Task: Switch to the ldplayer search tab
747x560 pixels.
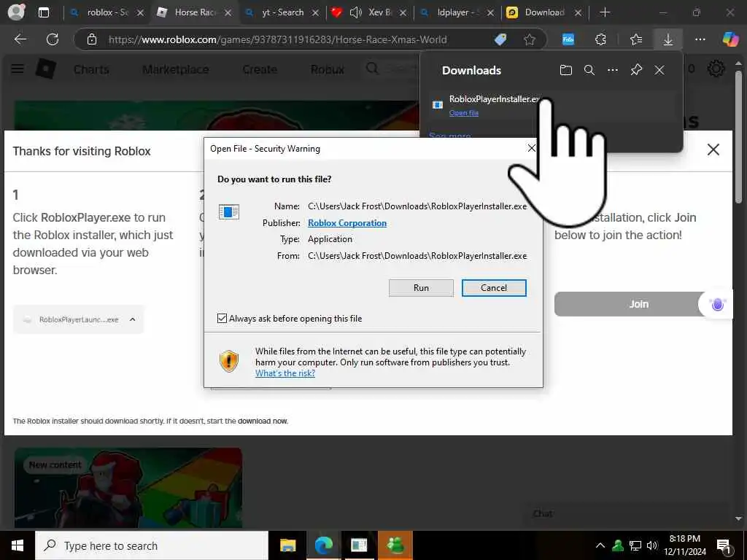Action: [458, 12]
